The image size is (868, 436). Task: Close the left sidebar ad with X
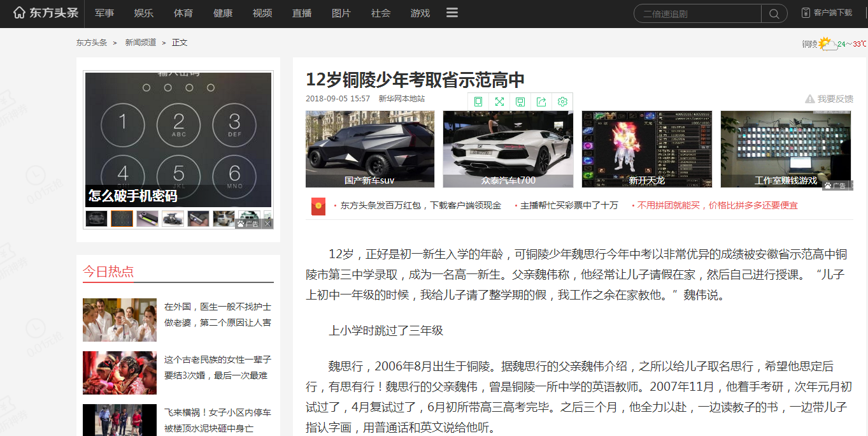(x=268, y=224)
